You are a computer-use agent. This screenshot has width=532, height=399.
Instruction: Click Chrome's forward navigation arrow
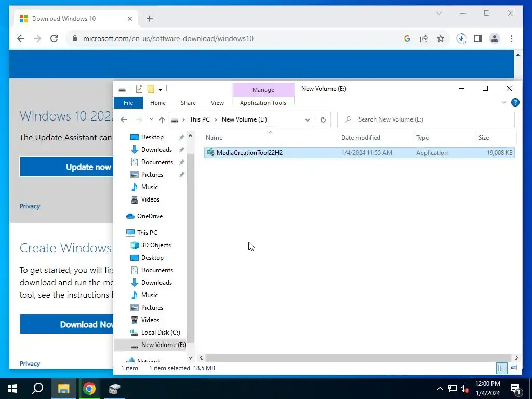[x=37, y=38]
